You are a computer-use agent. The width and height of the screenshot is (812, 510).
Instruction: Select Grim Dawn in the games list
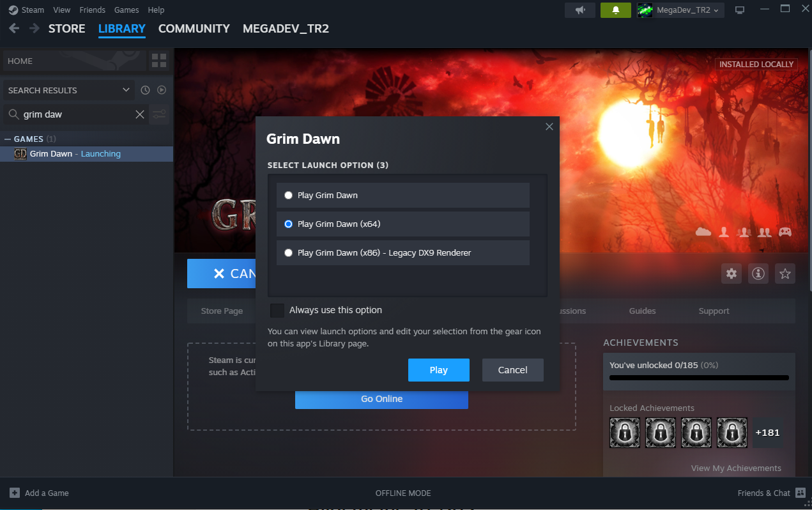click(86, 154)
